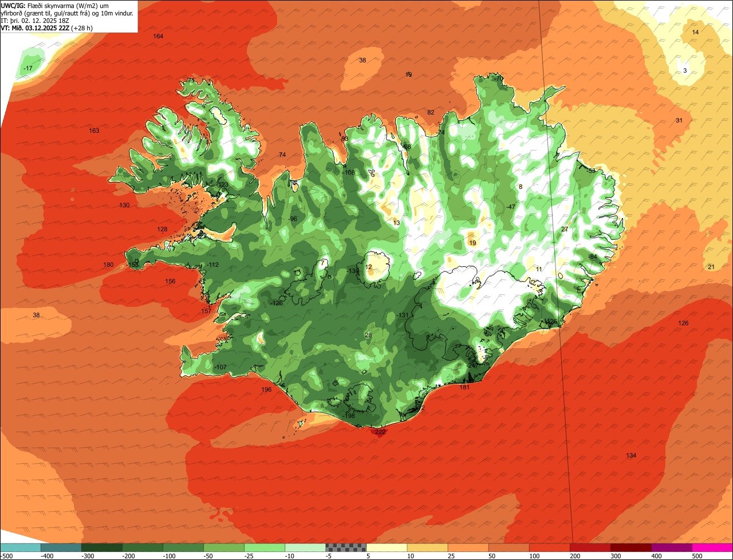The height and width of the screenshot is (560, 733).
Task: Click the subtitle line mentioning '10m vindur'
Action: coord(68,13)
